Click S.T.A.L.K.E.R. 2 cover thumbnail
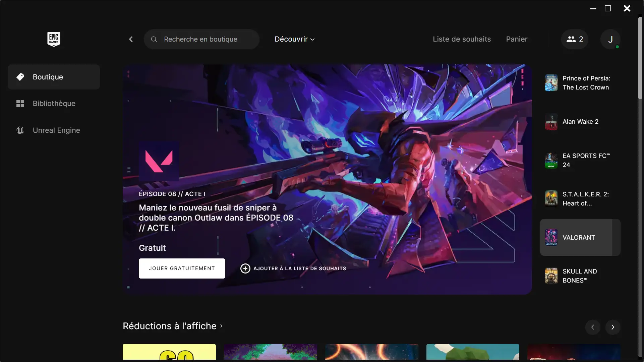The height and width of the screenshot is (362, 644). (551, 199)
